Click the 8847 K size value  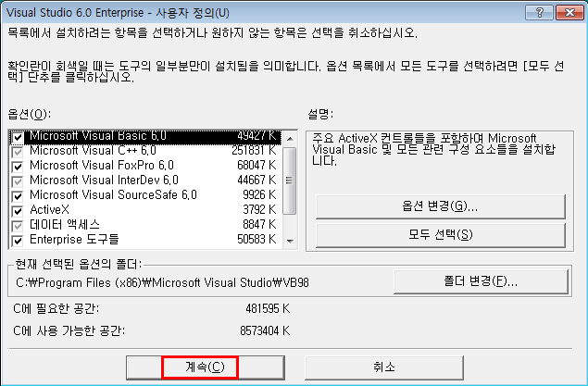(x=259, y=225)
